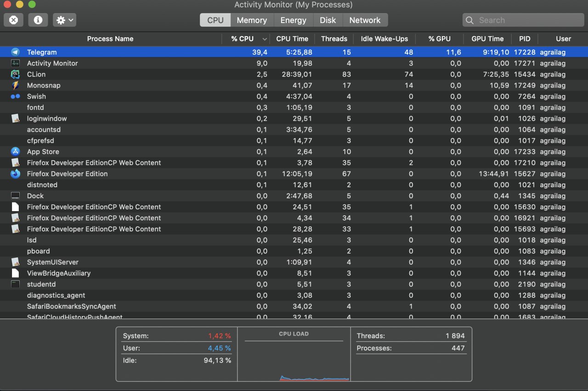Click the Monosnap lightning icon
The width and height of the screenshot is (588, 391).
[16, 85]
